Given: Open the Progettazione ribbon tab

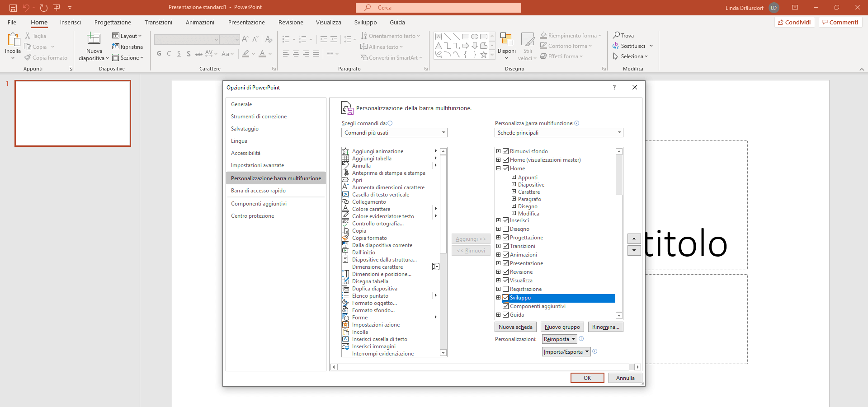Looking at the screenshot, I should click(x=113, y=22).
